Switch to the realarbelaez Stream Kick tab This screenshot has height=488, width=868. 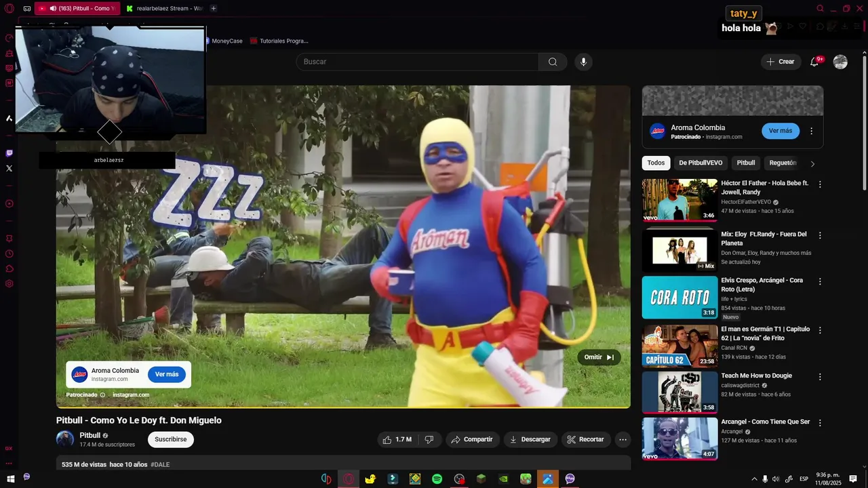click(x=164, y=9)
